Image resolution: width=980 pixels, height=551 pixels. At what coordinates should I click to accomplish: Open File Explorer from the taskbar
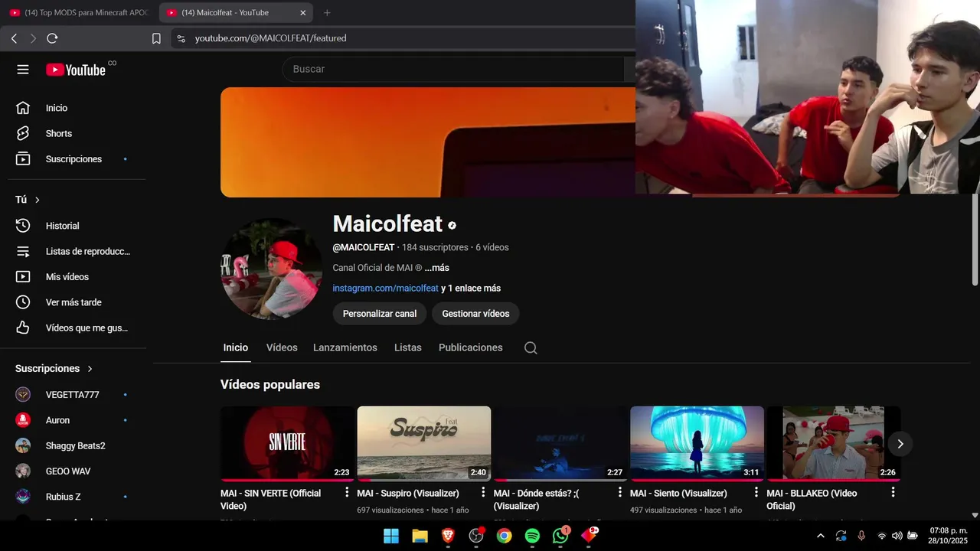click(420, 536)
